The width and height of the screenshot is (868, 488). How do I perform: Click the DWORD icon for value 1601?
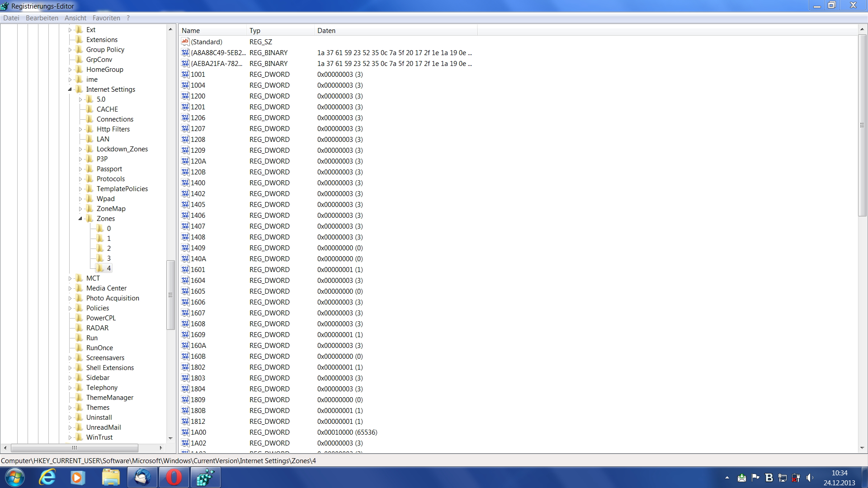click(x=185, y=269)
